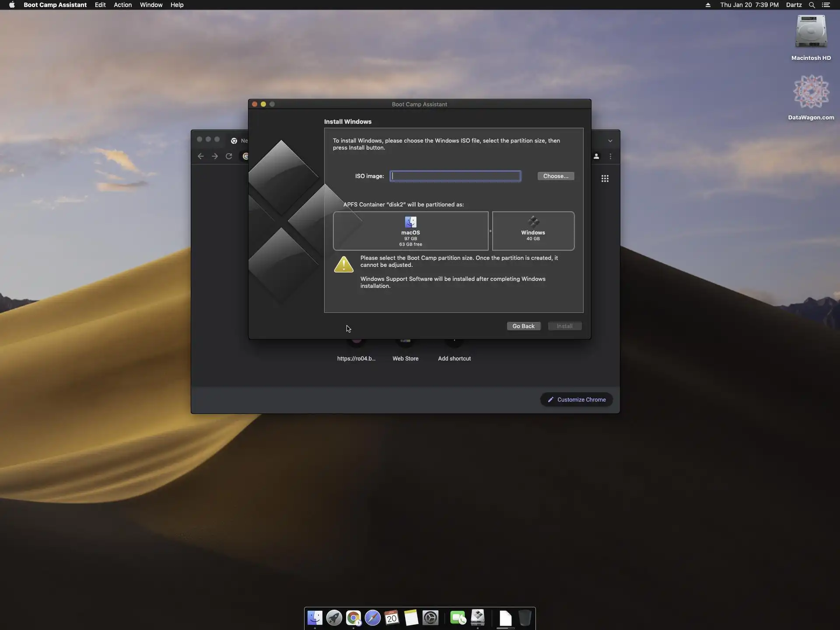Open the Trash in the dock
Viewport: 840px width, 630px height.
click(x=525, y=618)
